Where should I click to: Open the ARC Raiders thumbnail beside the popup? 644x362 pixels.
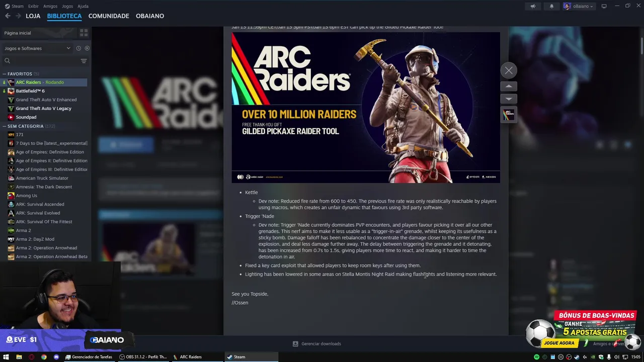[509, 115]
